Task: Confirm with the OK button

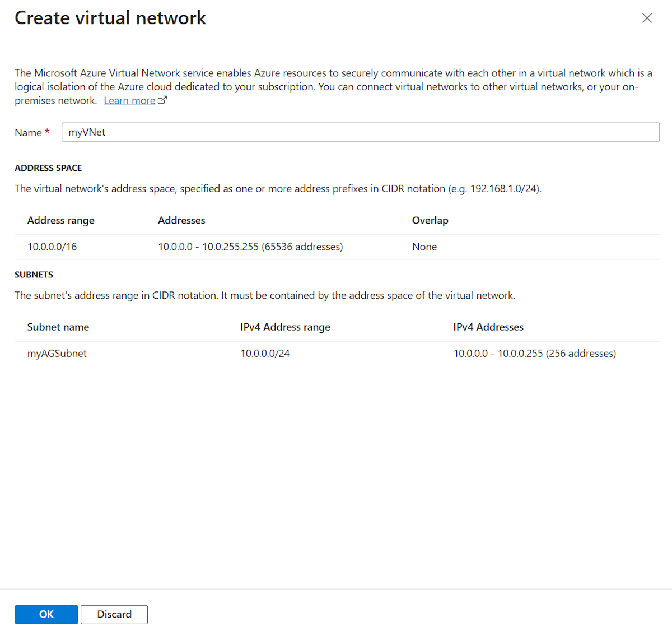Action: pyautogui.click(x=46, y=614)
